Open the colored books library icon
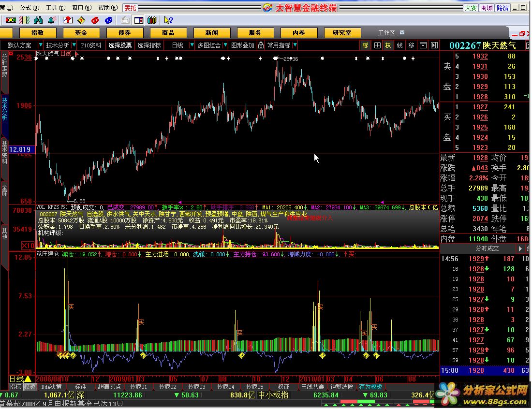Viewport: 532px width, 409px height. pyautogui.click(x=152, y=20)
